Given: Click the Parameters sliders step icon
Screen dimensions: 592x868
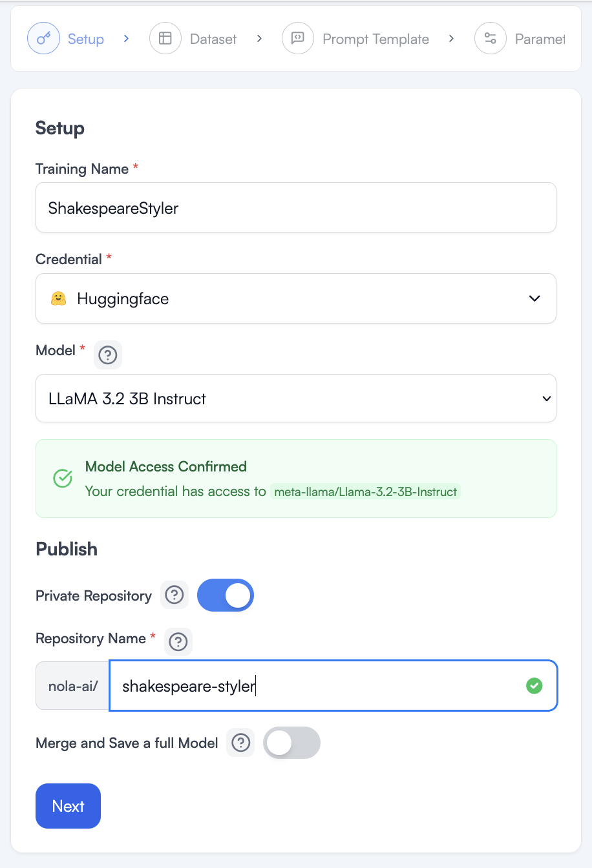Looking at the screenshot, I should click(490, 39).
